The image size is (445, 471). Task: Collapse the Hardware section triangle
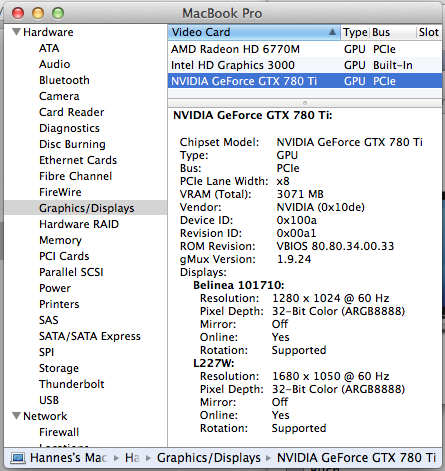coord(16,32)
